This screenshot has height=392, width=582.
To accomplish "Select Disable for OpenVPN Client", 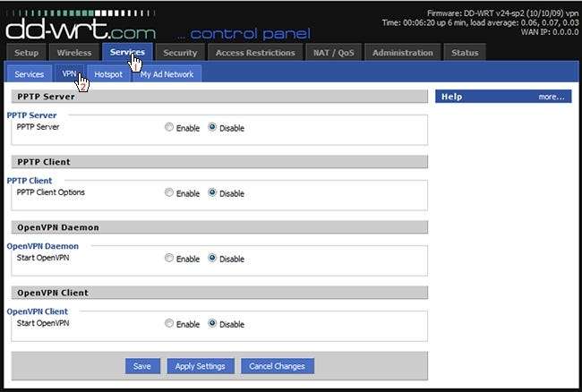I will pyautogui.click(x=212, y=323).
